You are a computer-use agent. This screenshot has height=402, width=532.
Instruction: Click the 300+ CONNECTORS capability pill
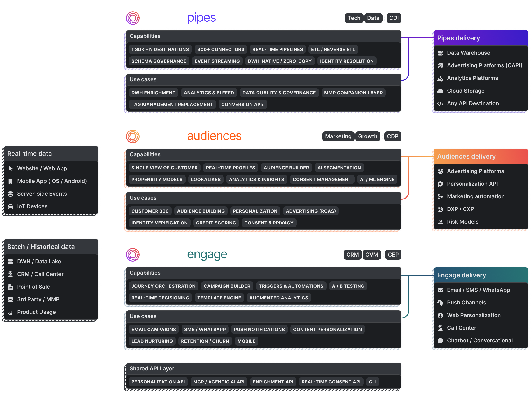tap(221, 49)
